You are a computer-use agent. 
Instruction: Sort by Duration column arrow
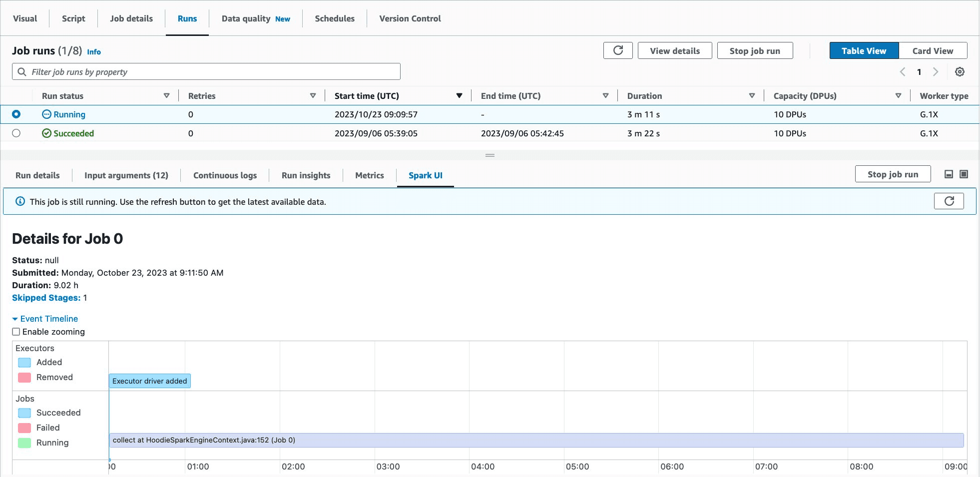(x=752, y=95)
